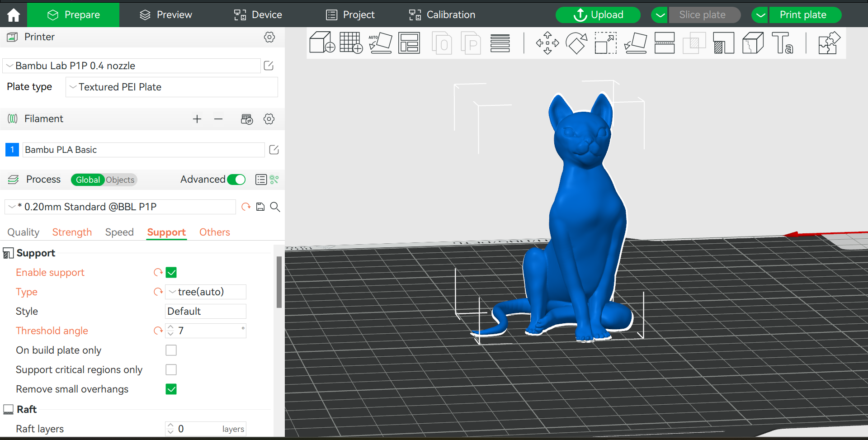
Task: Click the Add plate grid icon
Action: [351, 43]
